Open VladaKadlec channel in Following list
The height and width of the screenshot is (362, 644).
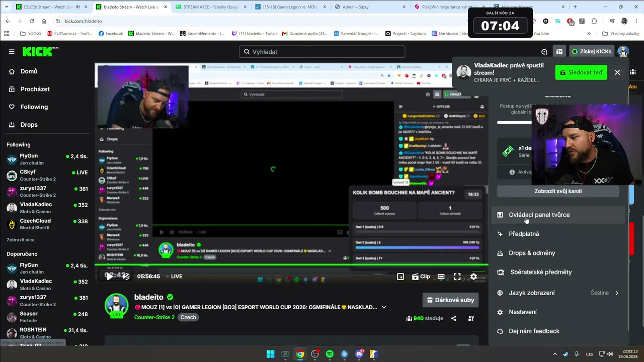click(47, 208)
